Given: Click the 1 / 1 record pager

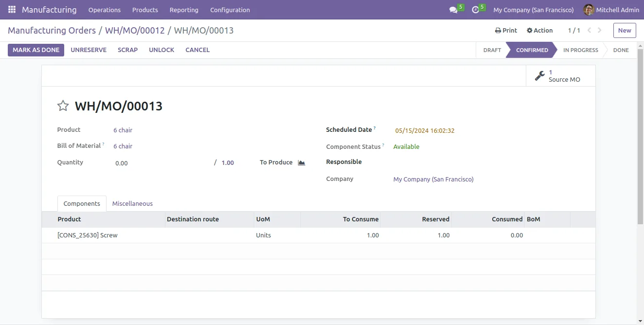Looking at the screenshot, I should click(574, 30).
